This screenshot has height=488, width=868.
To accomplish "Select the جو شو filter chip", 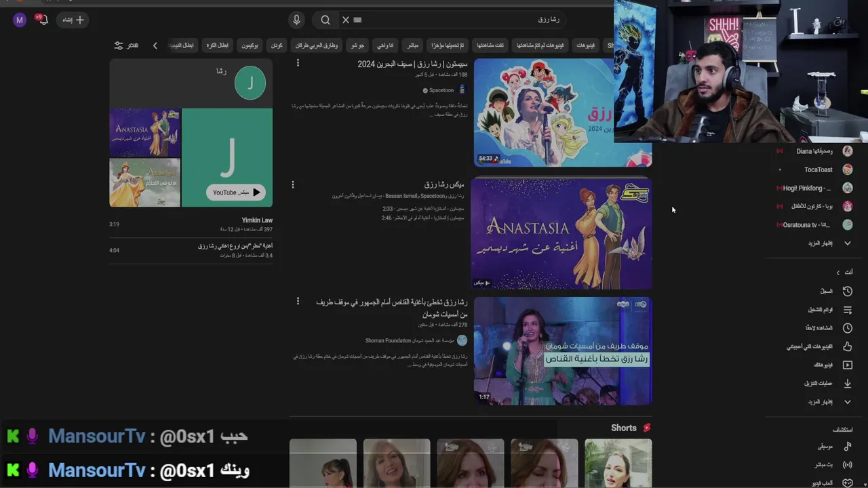I will [x=357, y=45].
